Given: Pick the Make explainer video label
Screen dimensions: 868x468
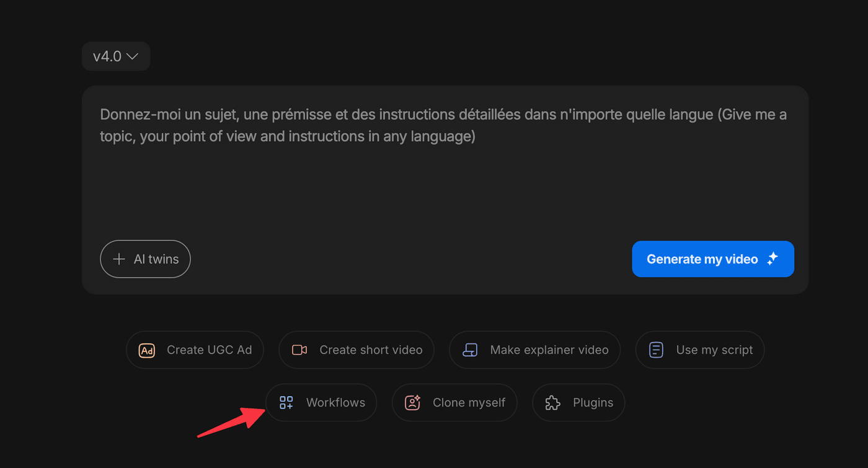Looking at the screenshot, I should click(x=549, y=350).
